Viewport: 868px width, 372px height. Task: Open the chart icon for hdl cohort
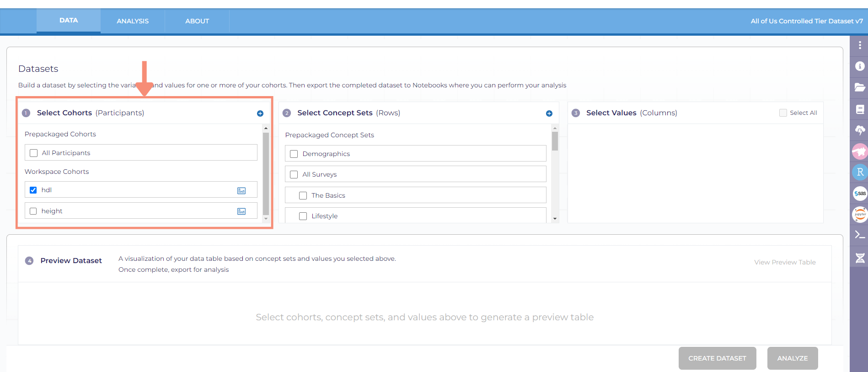tap(241, 190)
